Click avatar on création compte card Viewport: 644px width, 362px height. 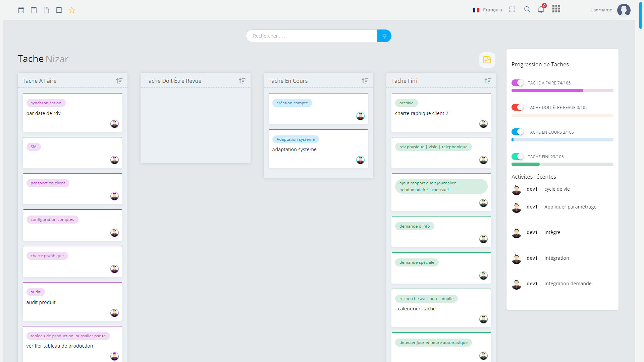pos(360,116)
